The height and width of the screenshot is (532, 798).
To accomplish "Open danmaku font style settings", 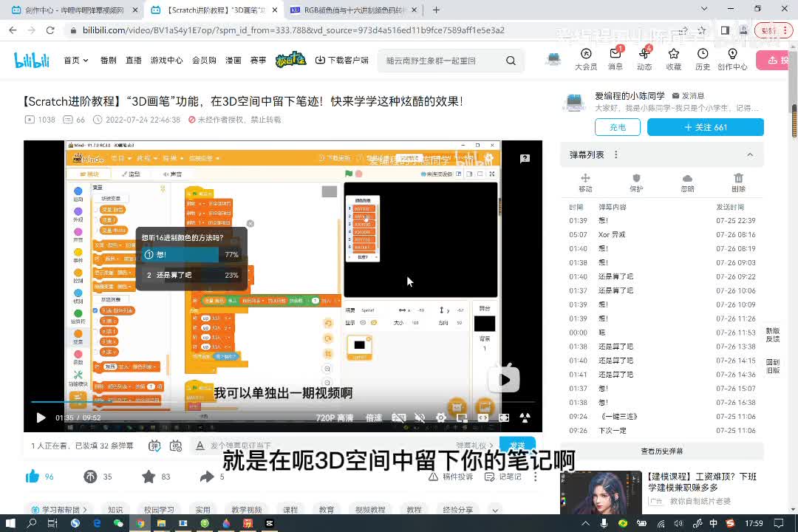I will pos(200,446).
